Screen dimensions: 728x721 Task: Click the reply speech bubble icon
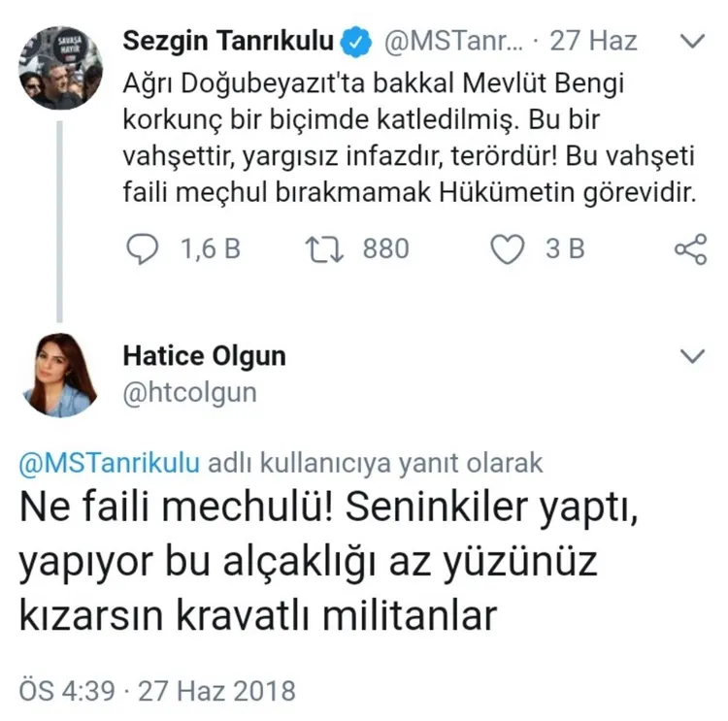[144, 249]
